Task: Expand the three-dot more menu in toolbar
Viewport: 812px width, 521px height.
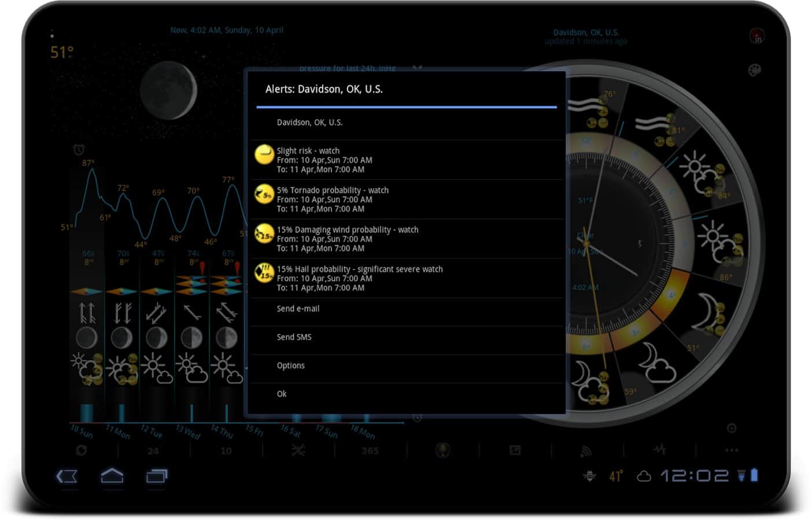Action: tap(732, 450)
